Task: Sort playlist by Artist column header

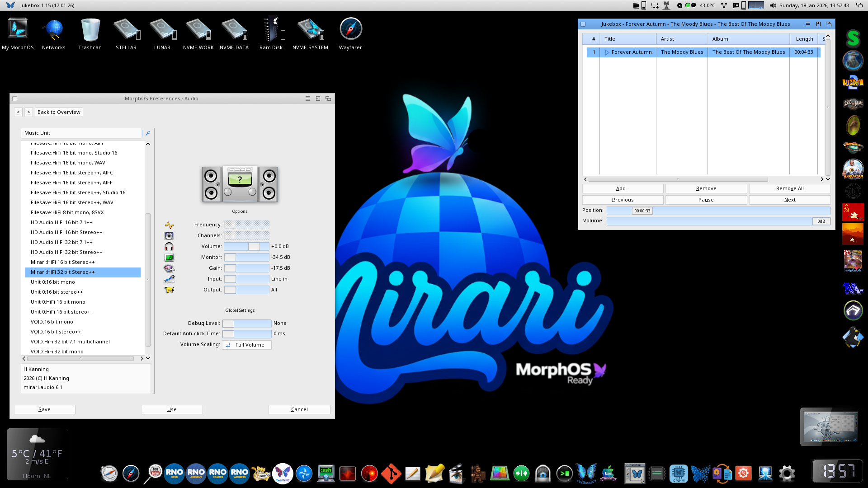Action: (681, 39)
